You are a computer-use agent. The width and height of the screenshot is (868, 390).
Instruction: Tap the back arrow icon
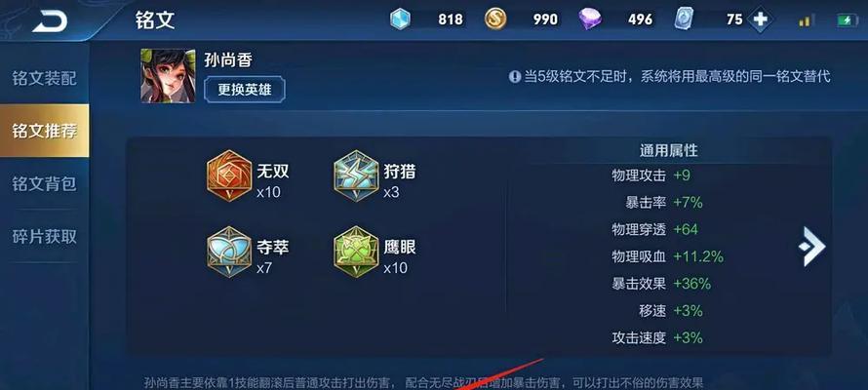pos(51,21)
